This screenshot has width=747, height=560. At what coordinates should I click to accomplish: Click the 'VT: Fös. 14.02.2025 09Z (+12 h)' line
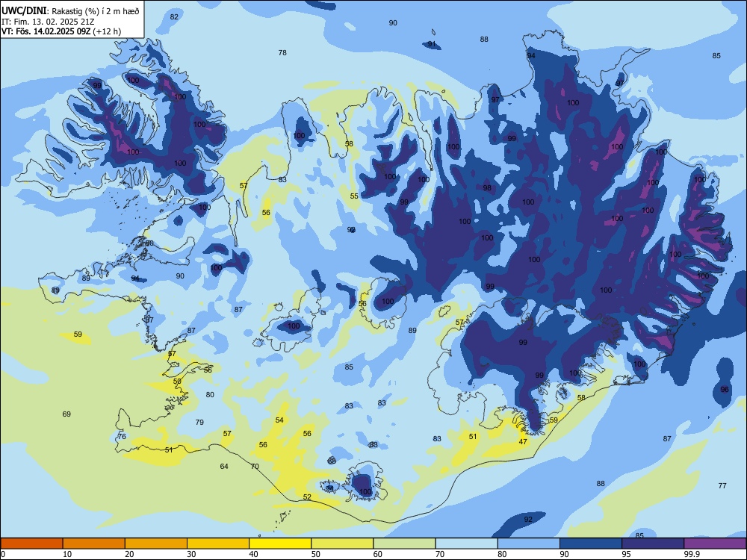(x=61, y=31)
